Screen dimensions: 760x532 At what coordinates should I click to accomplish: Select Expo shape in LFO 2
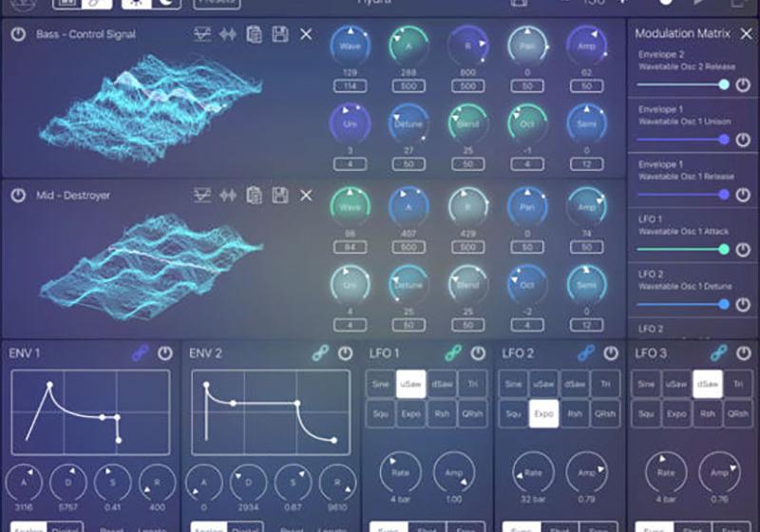[x=543, y=414]
